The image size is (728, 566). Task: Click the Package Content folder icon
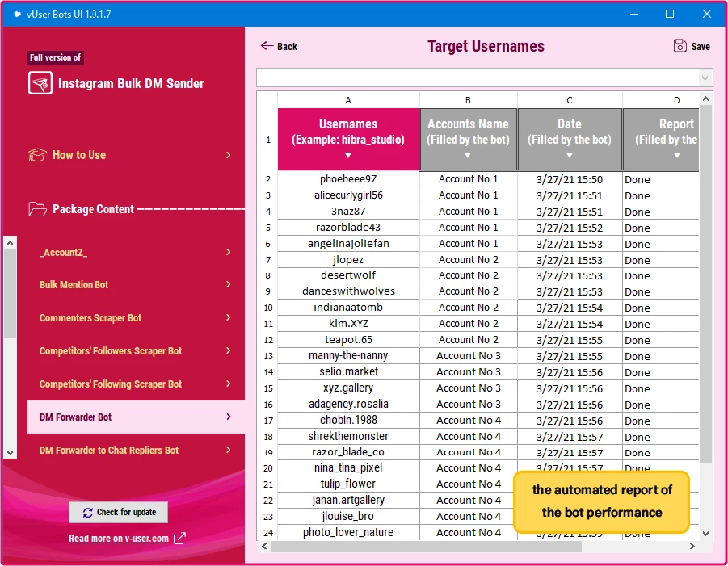37,209
